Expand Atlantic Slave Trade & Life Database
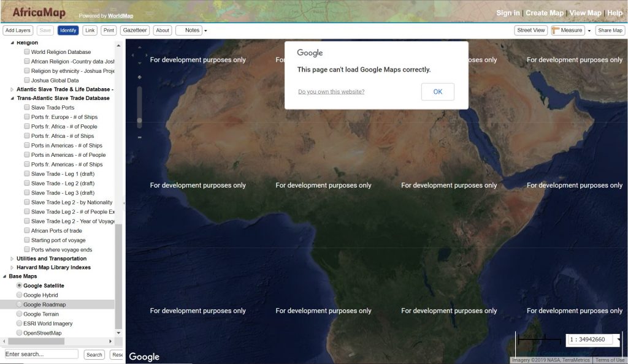This screenshot has height=364, width=628. pyautogui.click(x=12, y=89)
